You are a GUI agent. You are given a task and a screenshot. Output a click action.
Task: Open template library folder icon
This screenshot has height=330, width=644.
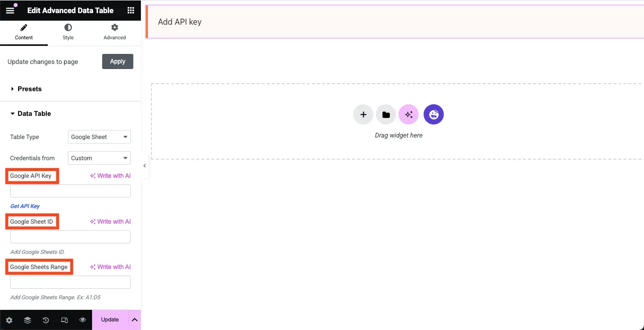(x=386, y=114)
